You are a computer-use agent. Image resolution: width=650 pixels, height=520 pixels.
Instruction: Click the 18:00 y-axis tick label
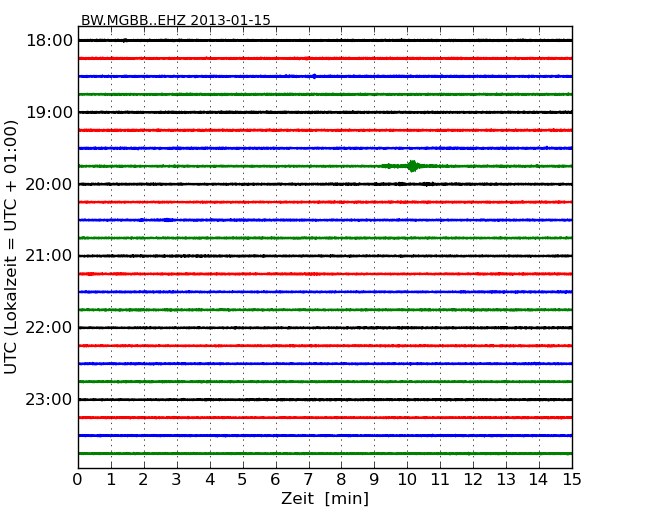pyautogui.click(x=49, y=41)
